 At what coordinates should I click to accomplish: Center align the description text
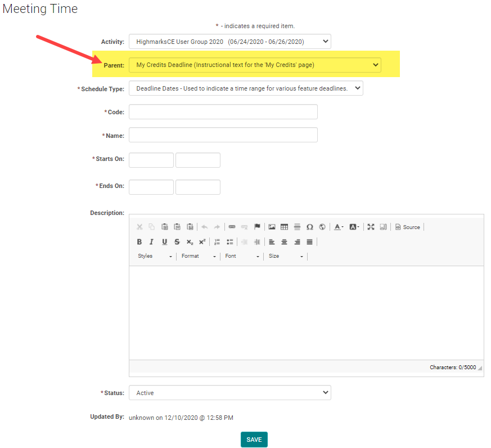pyautogui.click(x=284, y=242)
